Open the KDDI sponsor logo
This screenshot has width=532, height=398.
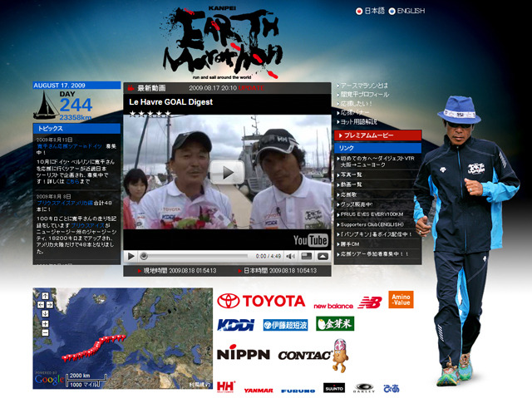(x=236, y=324)
